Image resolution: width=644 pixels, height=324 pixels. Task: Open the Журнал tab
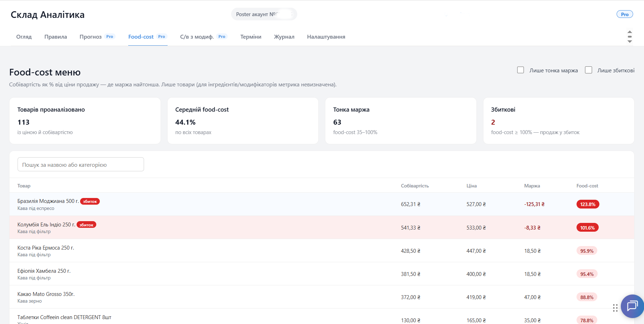(284, 37)
